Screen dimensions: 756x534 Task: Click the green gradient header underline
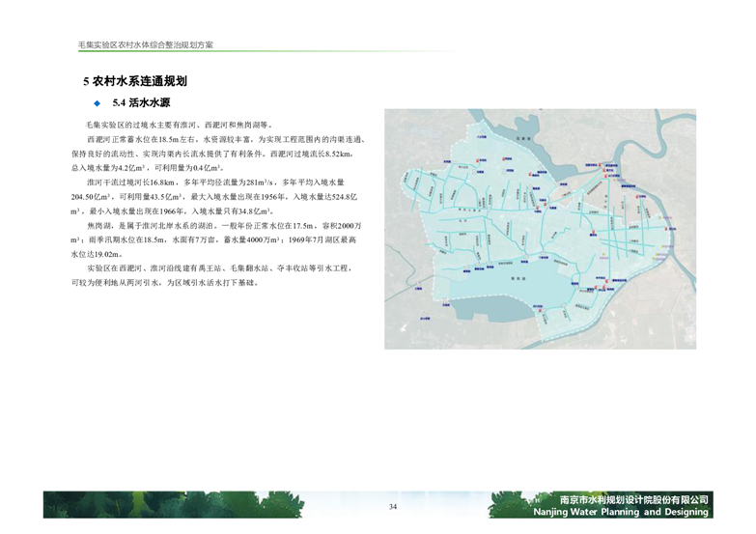pyautogui.click(x=290, y=54)
